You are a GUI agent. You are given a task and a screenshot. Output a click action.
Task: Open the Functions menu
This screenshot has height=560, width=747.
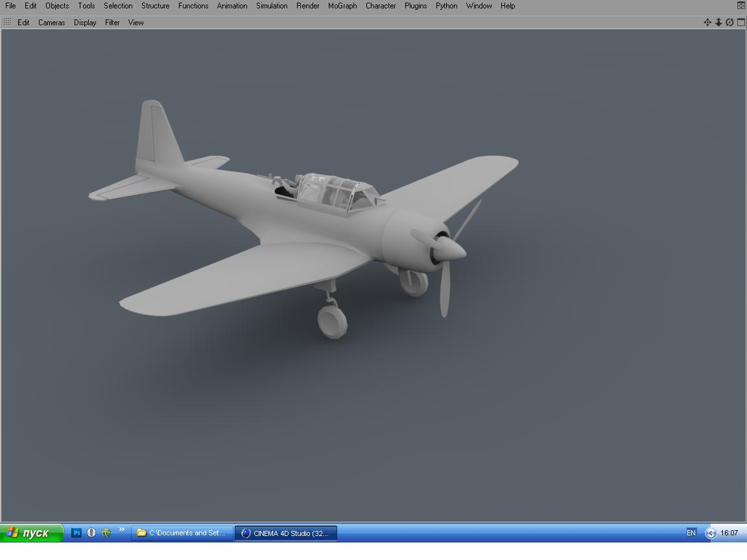(x=193, y=6)
